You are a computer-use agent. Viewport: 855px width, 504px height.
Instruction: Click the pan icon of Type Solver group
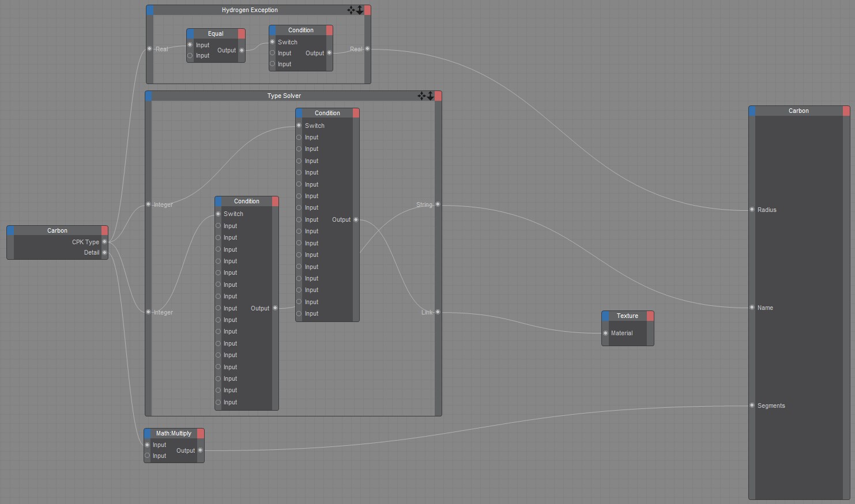click(x=421, y=96)
